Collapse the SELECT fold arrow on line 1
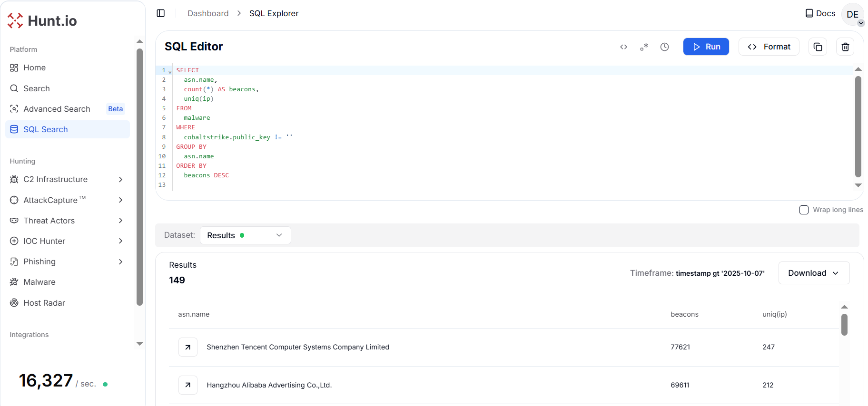This screenshot has height=406, width=868. point(170,71)
